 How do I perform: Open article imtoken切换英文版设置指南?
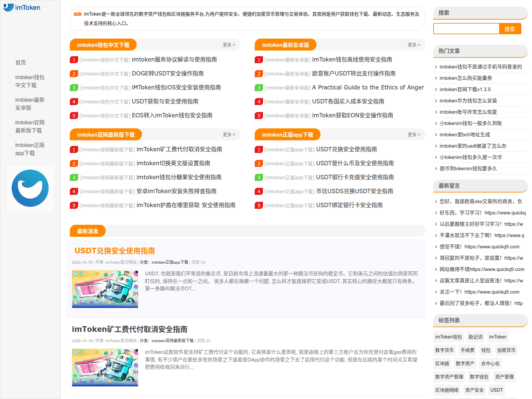tap(173, 163)
